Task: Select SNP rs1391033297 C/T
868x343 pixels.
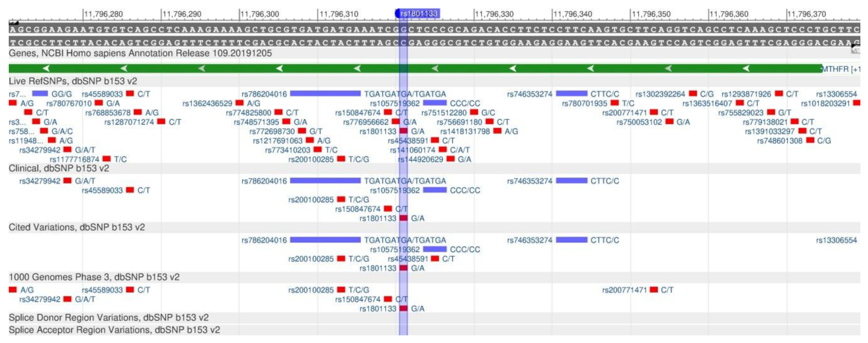Action: [x=803, y=131]
